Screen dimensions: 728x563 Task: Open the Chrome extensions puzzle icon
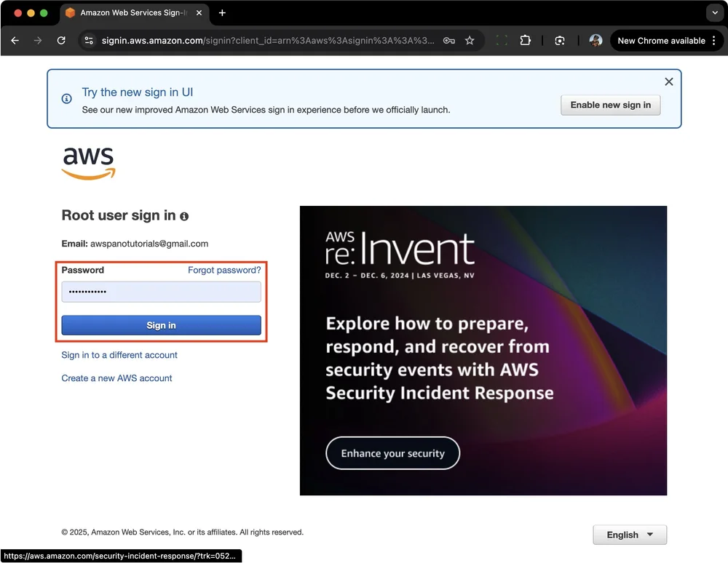point(525,40)
